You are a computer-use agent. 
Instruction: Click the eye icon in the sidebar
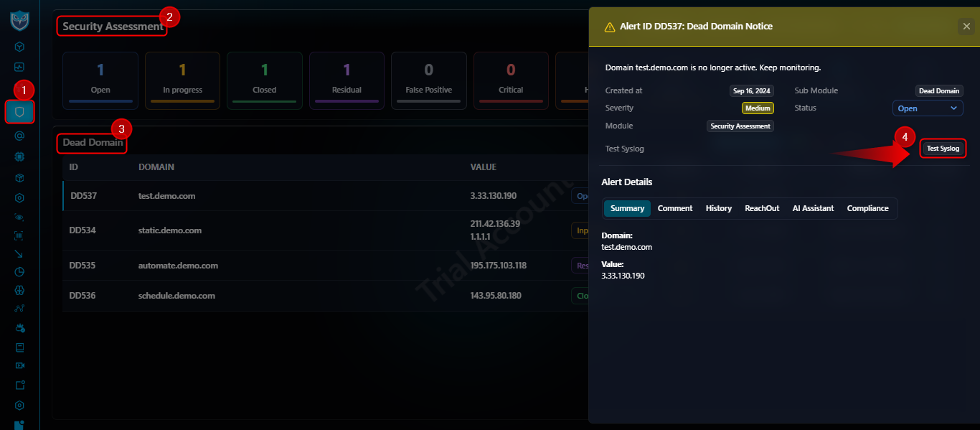click(19, 217)
